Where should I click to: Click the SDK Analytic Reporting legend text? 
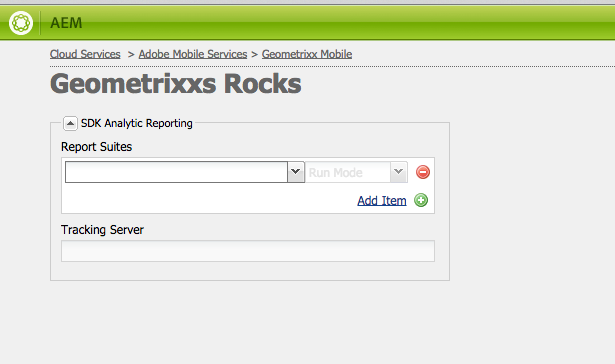(136, 123)
